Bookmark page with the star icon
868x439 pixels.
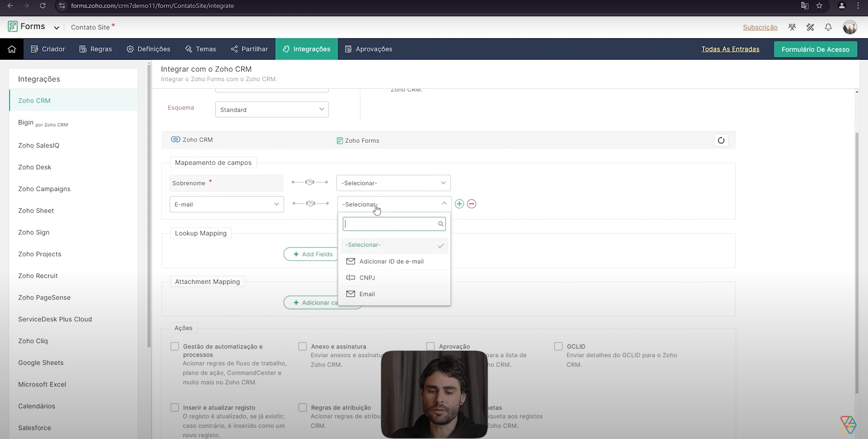(819, 6)
